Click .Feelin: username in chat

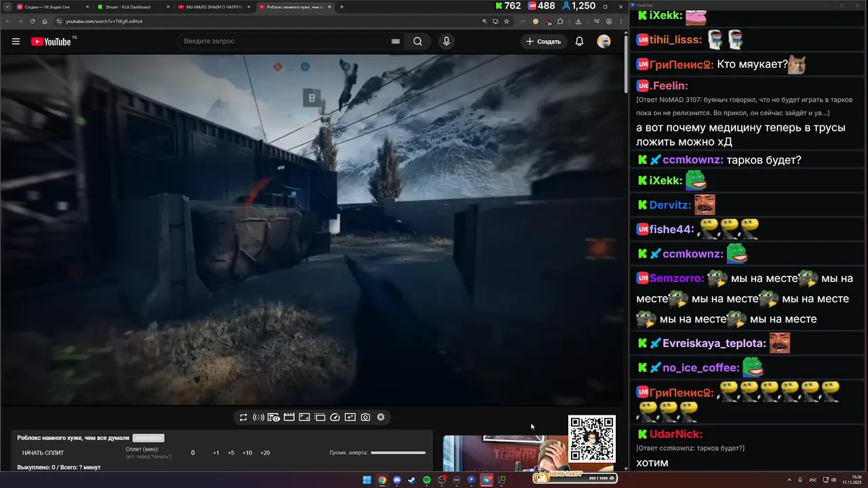click(669, 86)
